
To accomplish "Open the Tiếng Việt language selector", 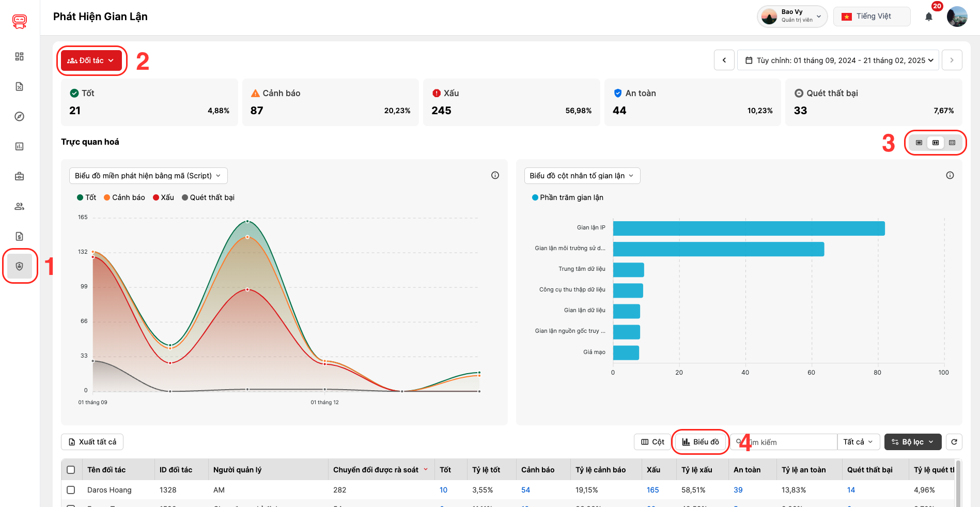I will 872,17.
